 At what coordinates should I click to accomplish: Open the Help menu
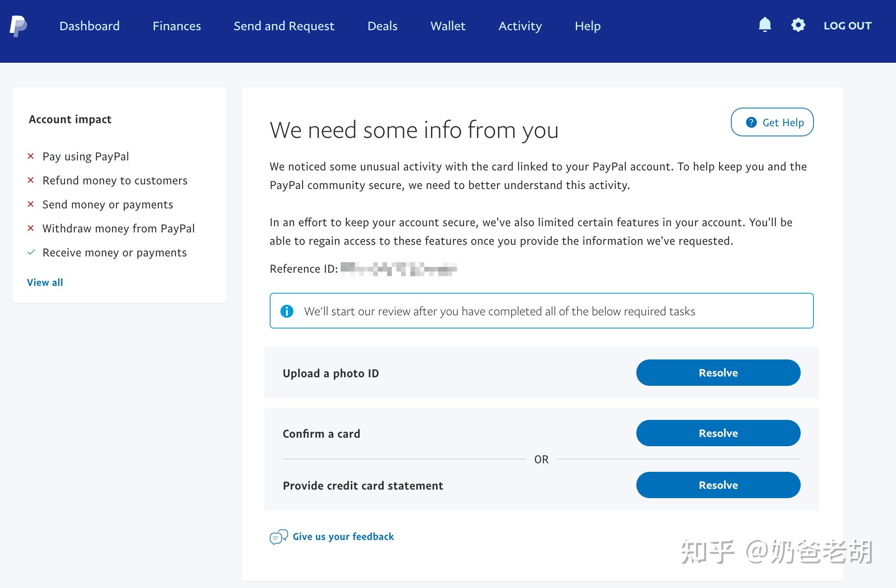588,26
